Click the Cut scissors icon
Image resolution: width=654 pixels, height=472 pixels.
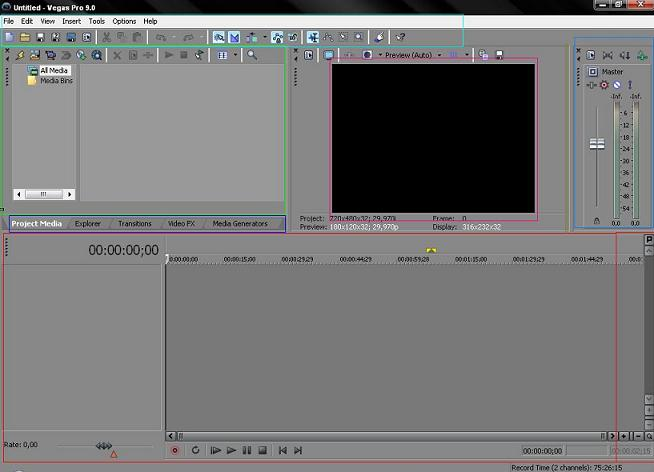click(x=107, y=37)
